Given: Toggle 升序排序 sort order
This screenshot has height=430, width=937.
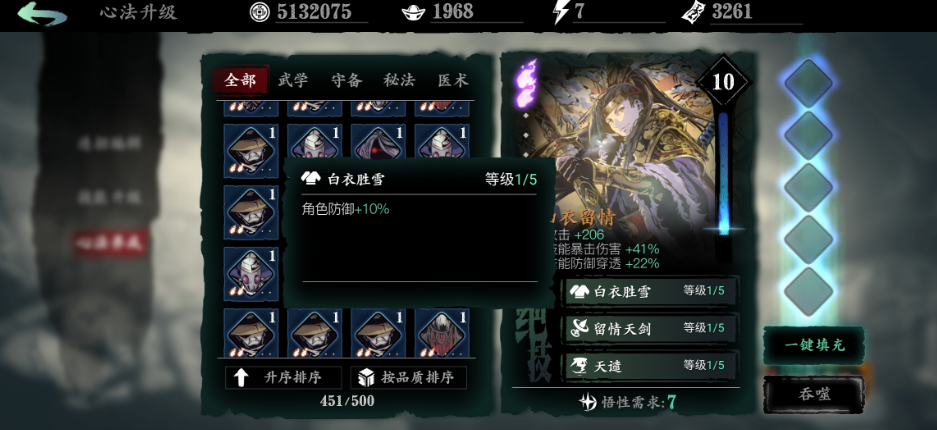Looking at the screenshot, I should 283,377.
